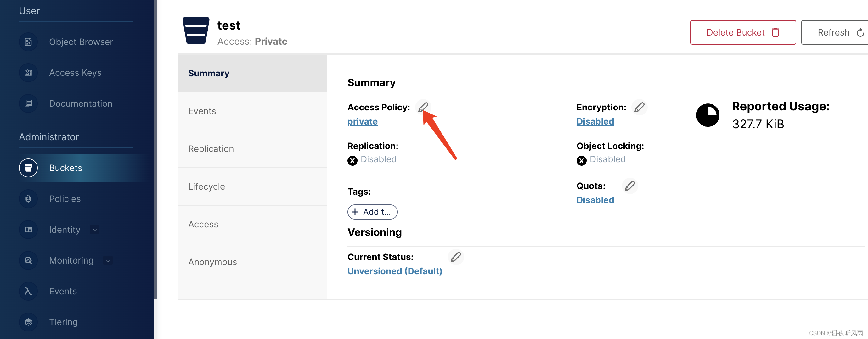This screenshot has width=868, height=339.
Task: Expand the Identity submenu chevron
Action: click(x=95, y=229)
